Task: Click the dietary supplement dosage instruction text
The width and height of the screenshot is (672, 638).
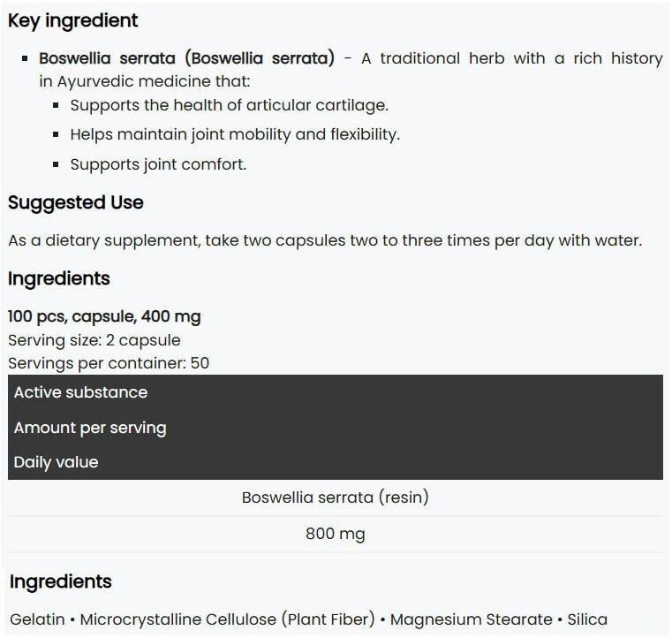Action: pyautogui.click(x=324, y=240)
